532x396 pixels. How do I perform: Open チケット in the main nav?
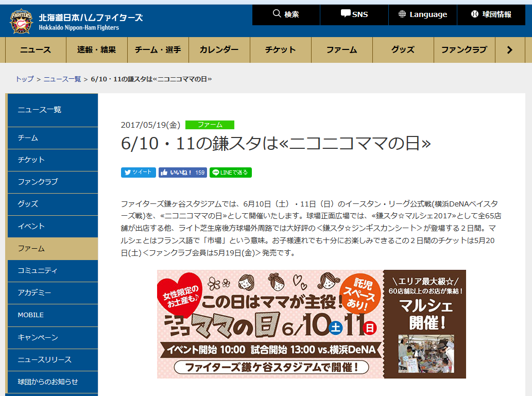point(281,50)
